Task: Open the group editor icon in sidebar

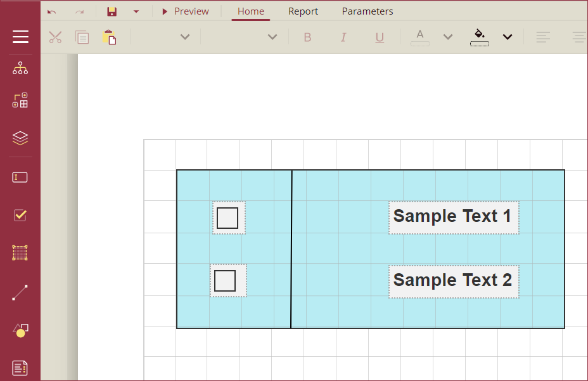Action: [20, 100]
